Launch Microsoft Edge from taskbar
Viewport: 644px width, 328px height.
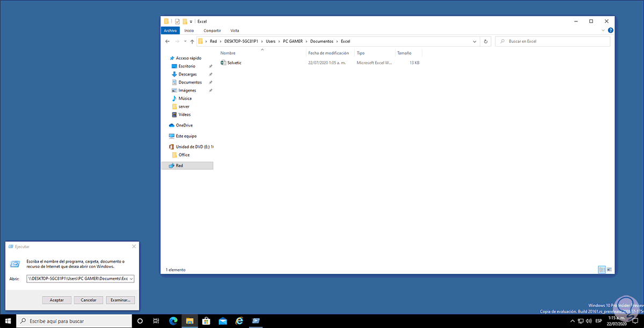click(173, 320)
